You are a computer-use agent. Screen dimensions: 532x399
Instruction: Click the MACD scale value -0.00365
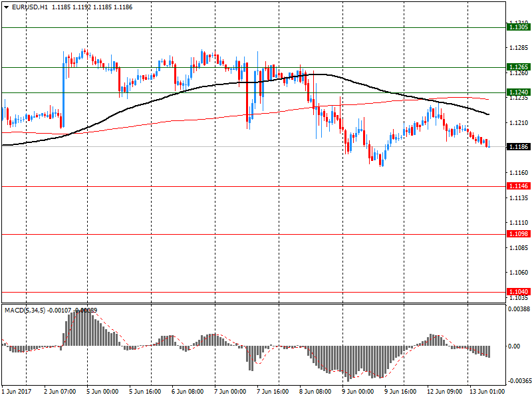click(x=519, y=381)
